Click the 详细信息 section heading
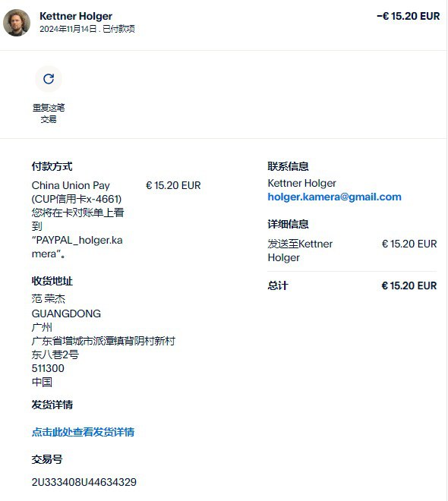 [x=289, y=224]
